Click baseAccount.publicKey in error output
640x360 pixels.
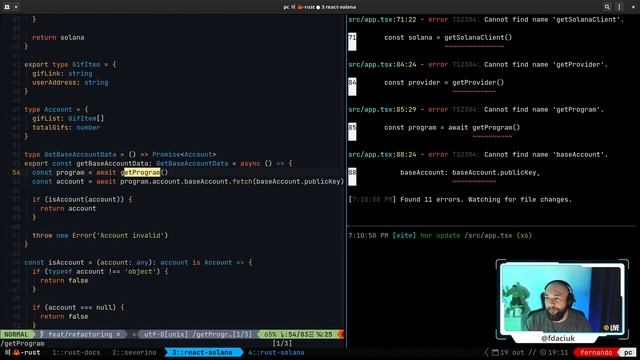[x=494, y=172]
